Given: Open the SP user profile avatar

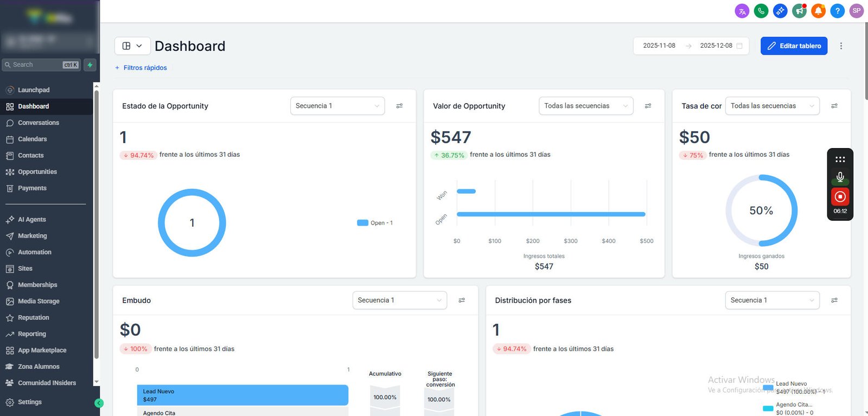Looking at the screenshot, I should point(857,11).
